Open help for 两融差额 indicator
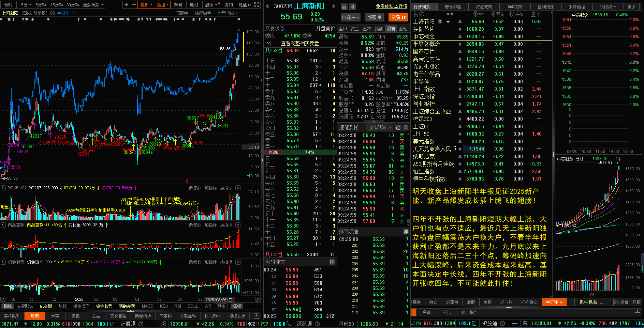 (x=3, y=225)
